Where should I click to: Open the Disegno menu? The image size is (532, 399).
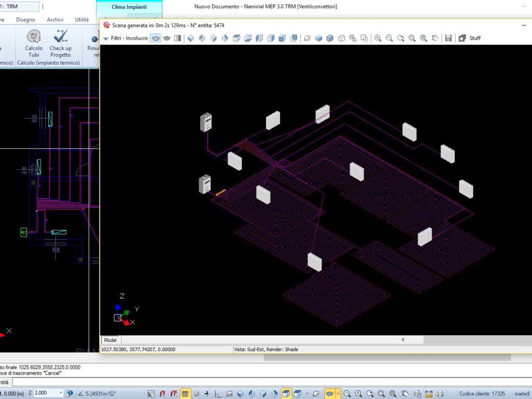[25, 20]
